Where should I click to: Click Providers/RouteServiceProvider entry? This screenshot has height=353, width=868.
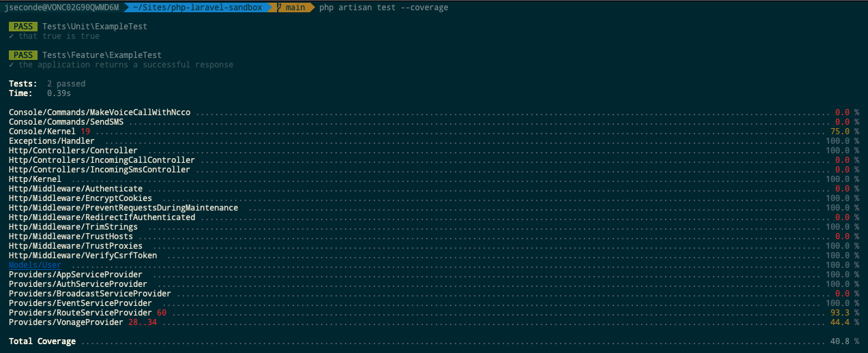[x=81, y=313]
